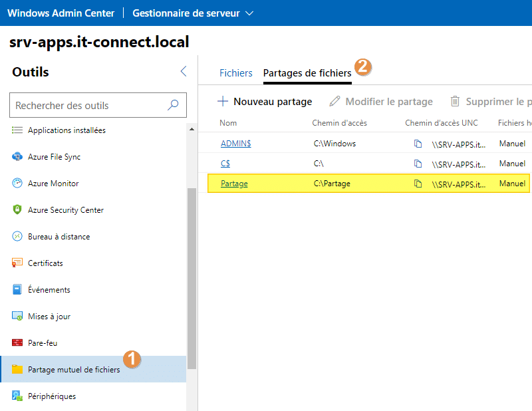The width and height of the screenshot is (532, 411).
Task: Open Bureau à distance icon
Action: click(17, 237)
